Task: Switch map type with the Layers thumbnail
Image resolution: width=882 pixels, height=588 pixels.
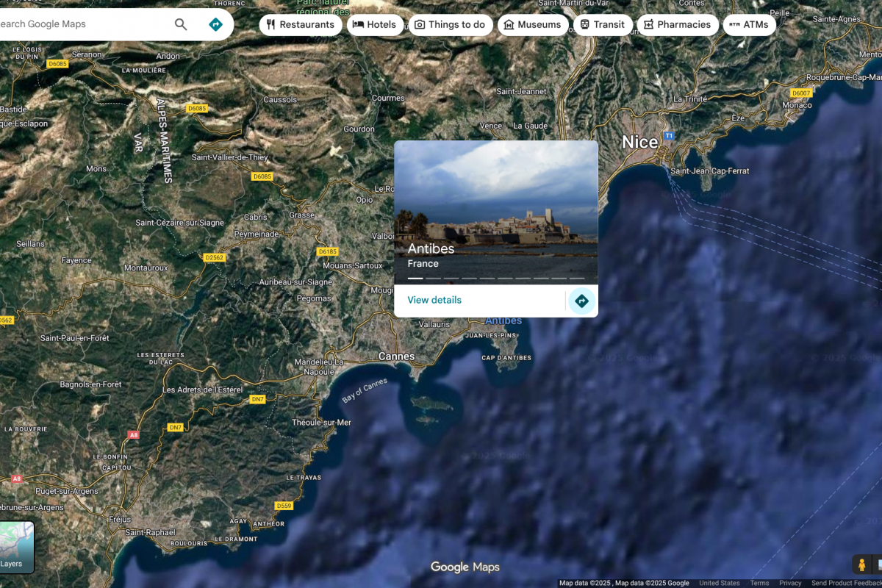Action: click(16, 548)
